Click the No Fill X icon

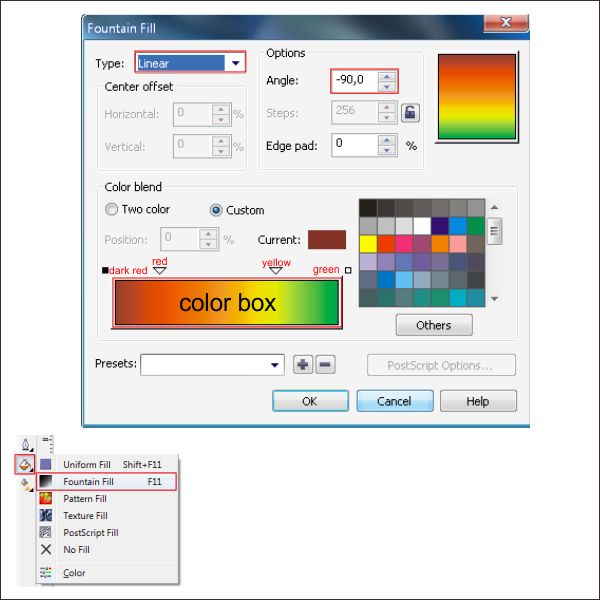pos(45,550)
